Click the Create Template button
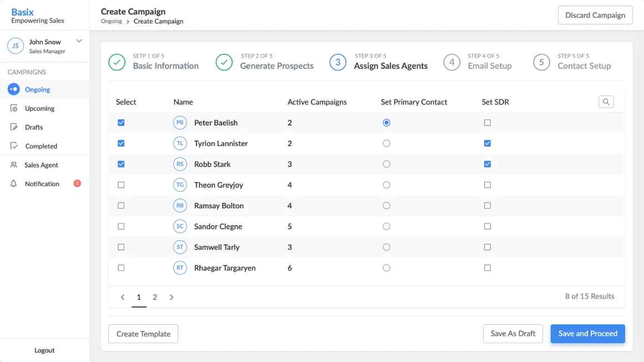 [143, 334]
